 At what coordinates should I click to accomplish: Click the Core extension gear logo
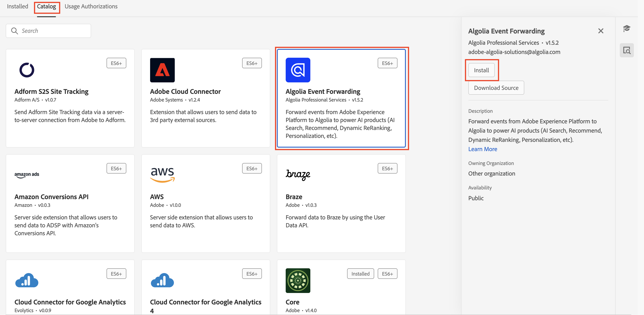[x=298, y=280]
